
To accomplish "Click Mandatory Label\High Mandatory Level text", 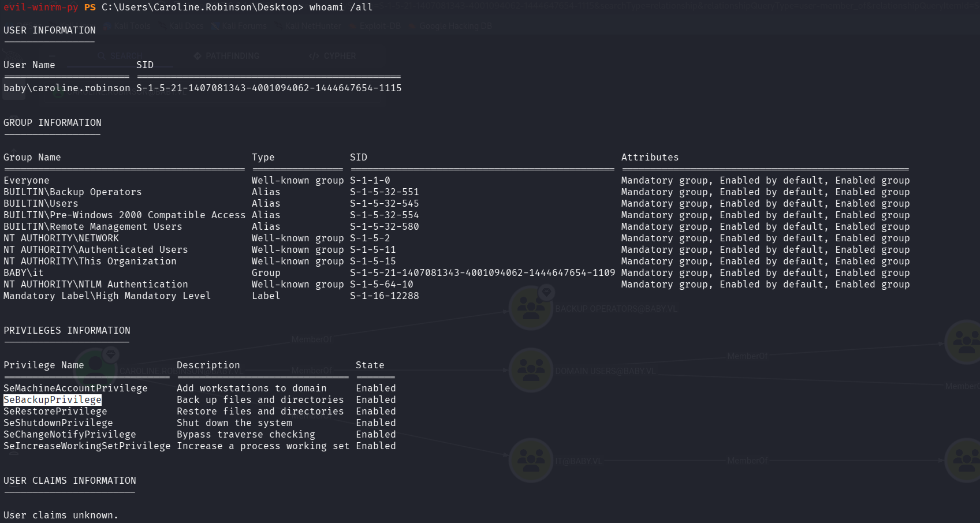I will pyautogui.click(x=107, y=296).
